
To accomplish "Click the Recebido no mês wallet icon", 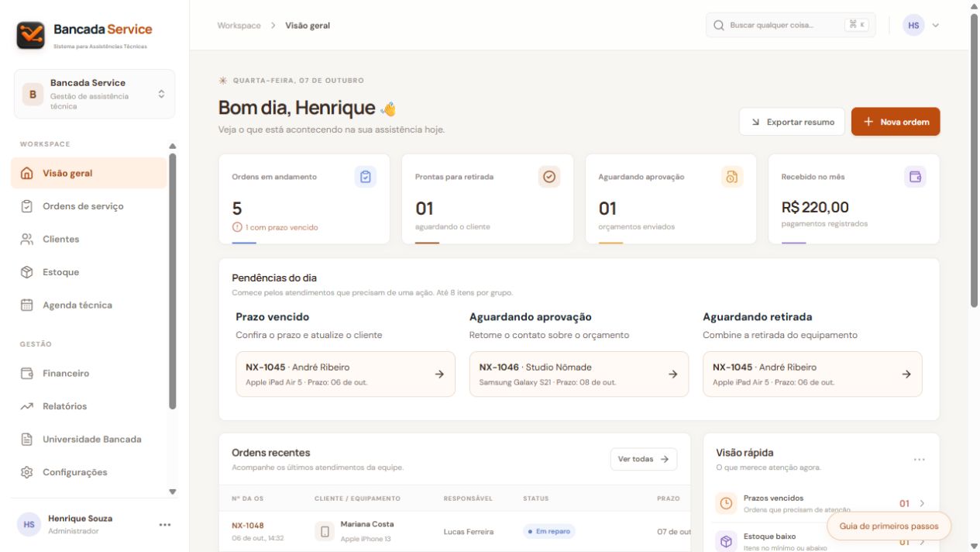I will [916, 177].
